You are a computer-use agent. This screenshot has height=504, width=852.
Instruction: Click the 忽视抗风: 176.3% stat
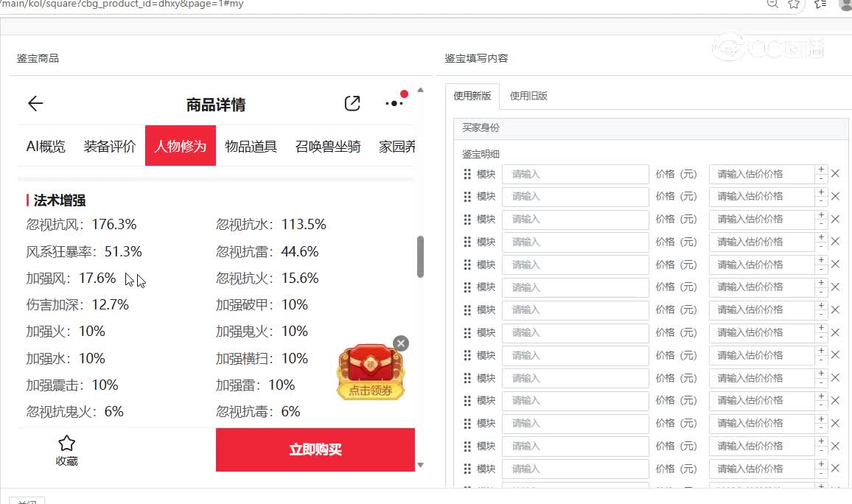[82, 224]
